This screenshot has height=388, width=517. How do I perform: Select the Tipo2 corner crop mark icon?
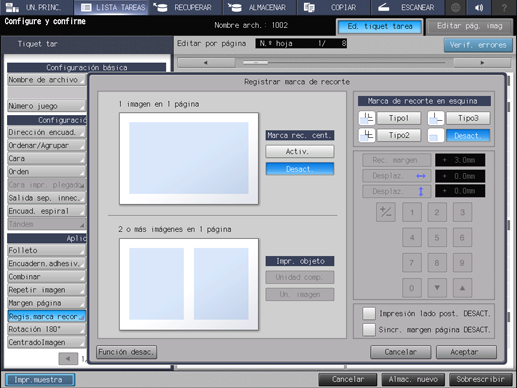(x=367, y=135)
